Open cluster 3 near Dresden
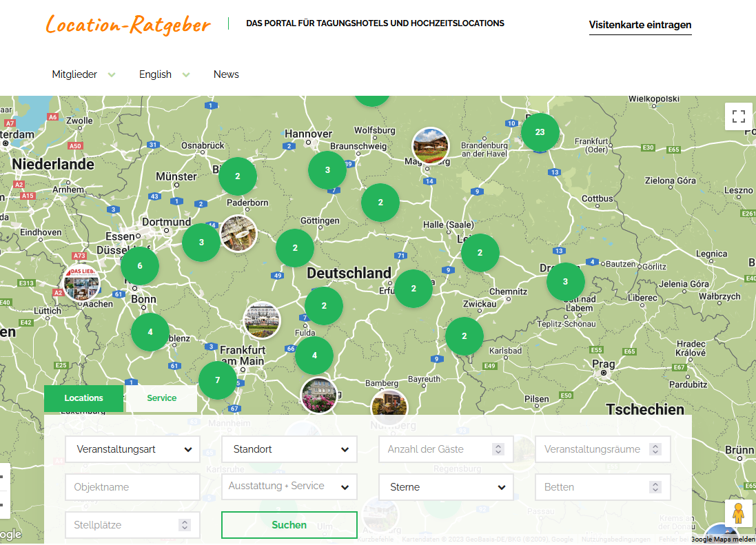The image size is (756, 545). pos(566,282)
